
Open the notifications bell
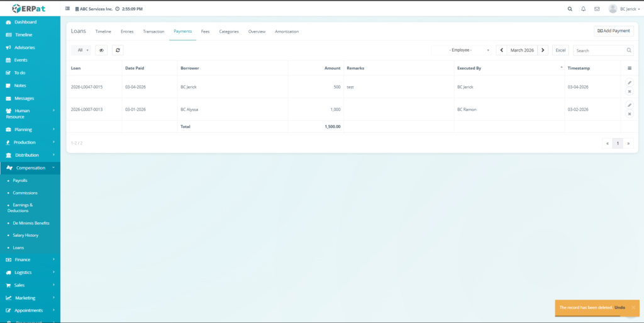584,9
